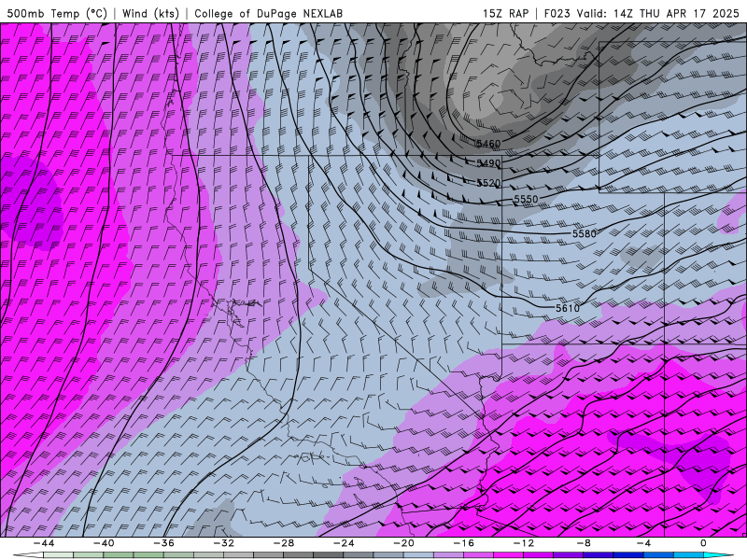Select the -36 color scale label

tap(163, 543)
